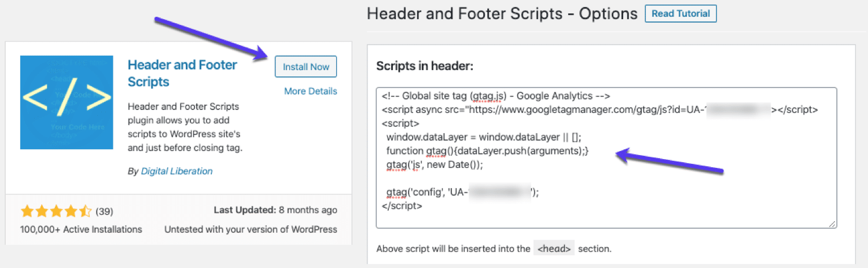Click the <head> code tag label
The image size is (868, 268).
pyautogui.click(x=554, y=249)
